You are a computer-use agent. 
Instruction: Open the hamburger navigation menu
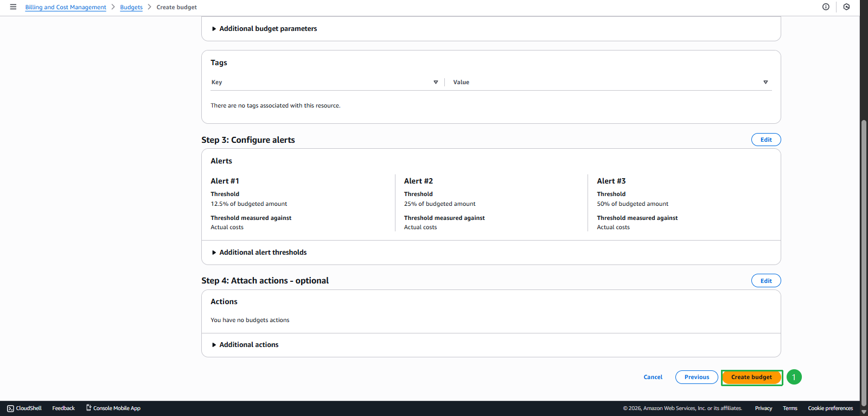point(13,7)
